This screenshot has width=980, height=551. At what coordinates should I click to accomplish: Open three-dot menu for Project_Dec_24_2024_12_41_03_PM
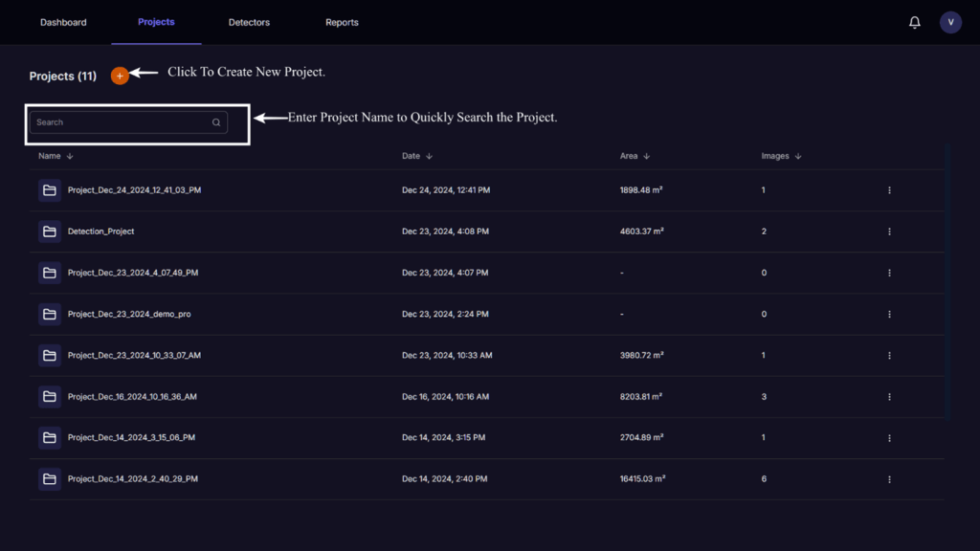pyautogui.click(x=889, y=190)
